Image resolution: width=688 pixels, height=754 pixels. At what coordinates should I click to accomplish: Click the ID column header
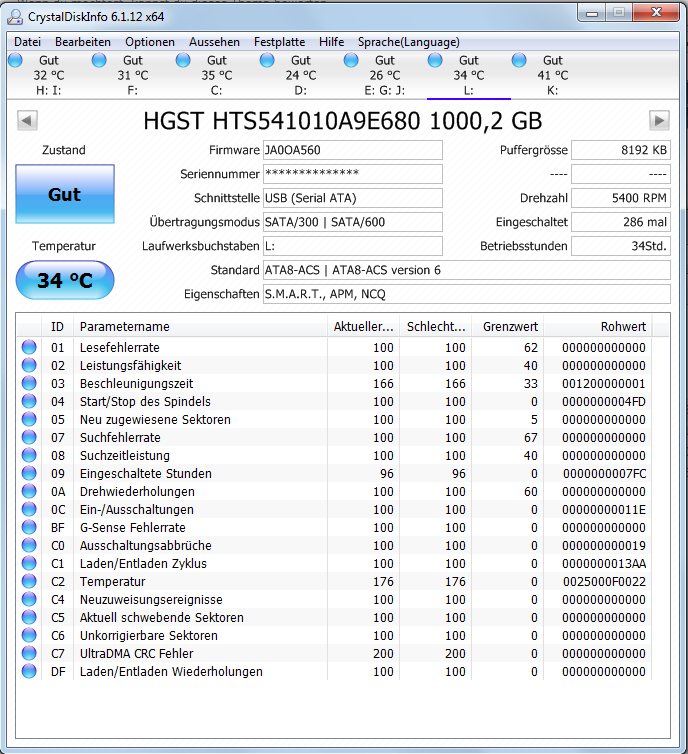point(57,327)
